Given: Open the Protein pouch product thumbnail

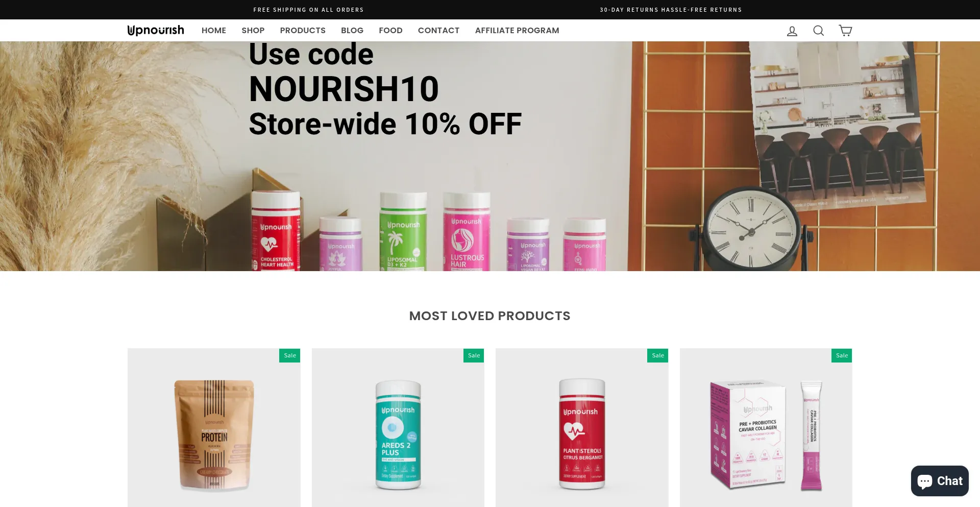Looking at the screenshot, I should click(214, 428).
